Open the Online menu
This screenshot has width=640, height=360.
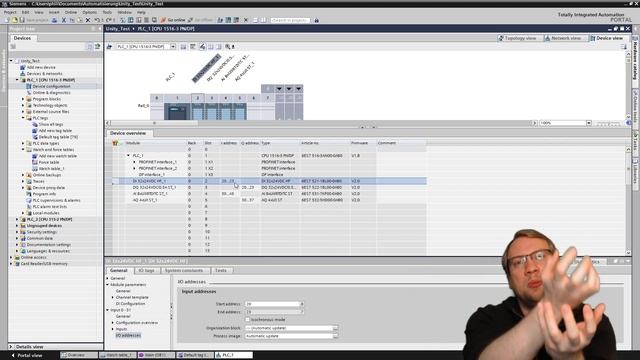[x=71, y=12]
